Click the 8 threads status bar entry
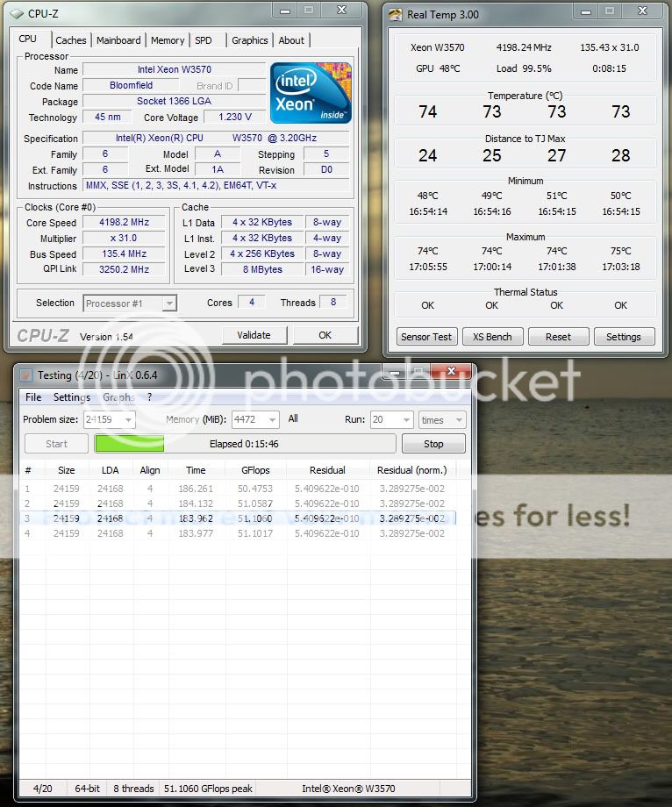Image resolution: width=672 pixels, height=807 pixels. tap(133, 789)
